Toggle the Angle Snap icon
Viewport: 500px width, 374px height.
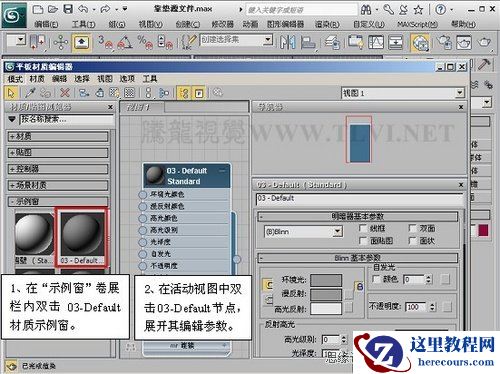point(125,42)
